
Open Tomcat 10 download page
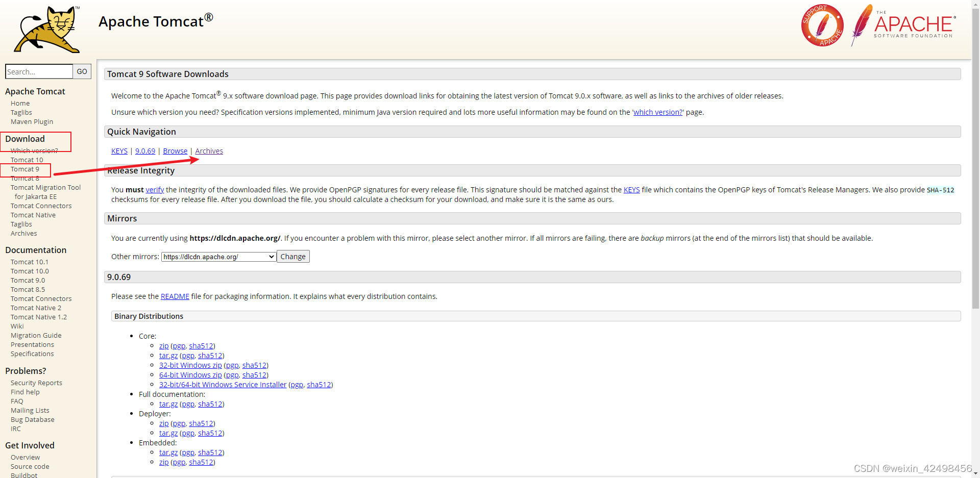27,160
